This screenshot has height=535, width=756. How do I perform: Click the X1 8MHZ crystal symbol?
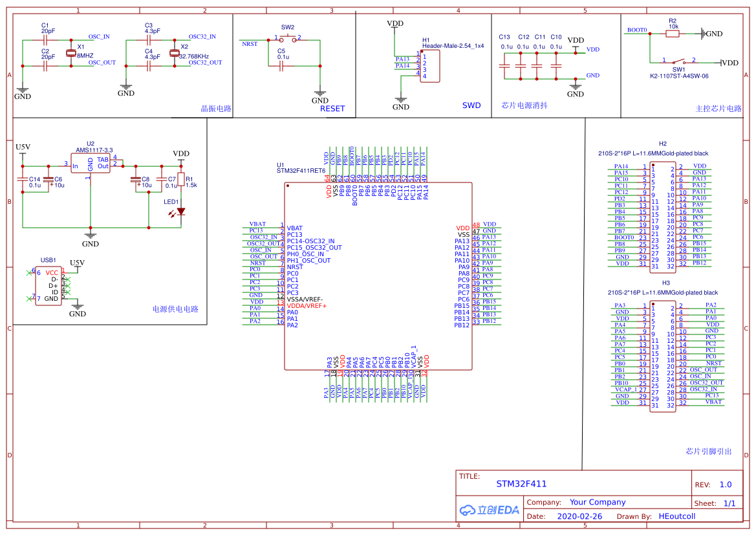click(71, 53)
